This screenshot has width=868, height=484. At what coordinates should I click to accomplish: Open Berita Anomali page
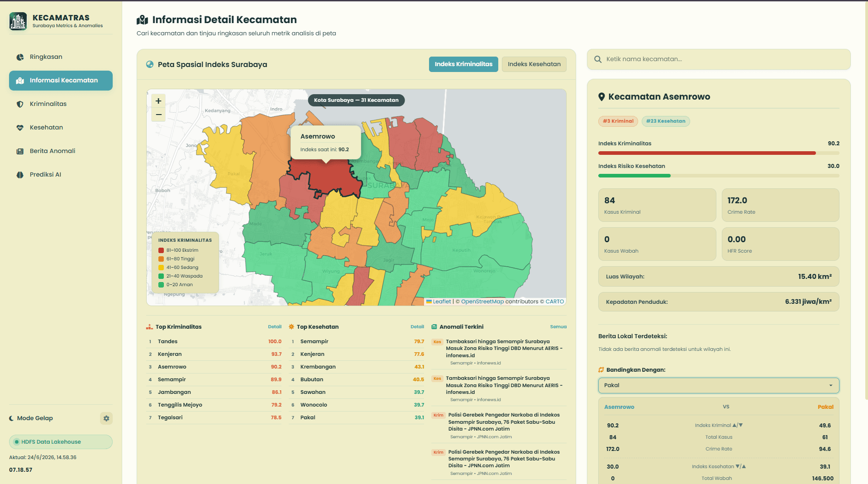point(61,151)
